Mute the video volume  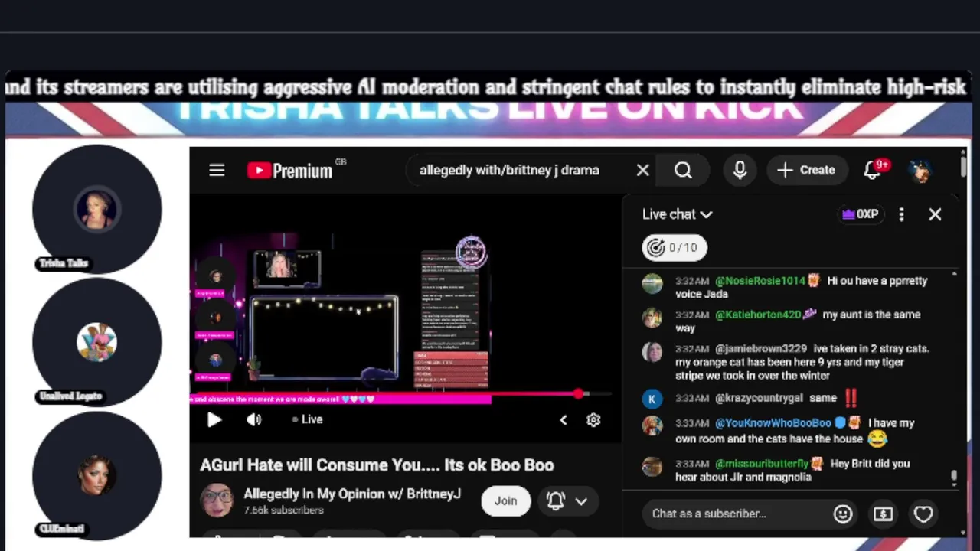click(254, 419)
